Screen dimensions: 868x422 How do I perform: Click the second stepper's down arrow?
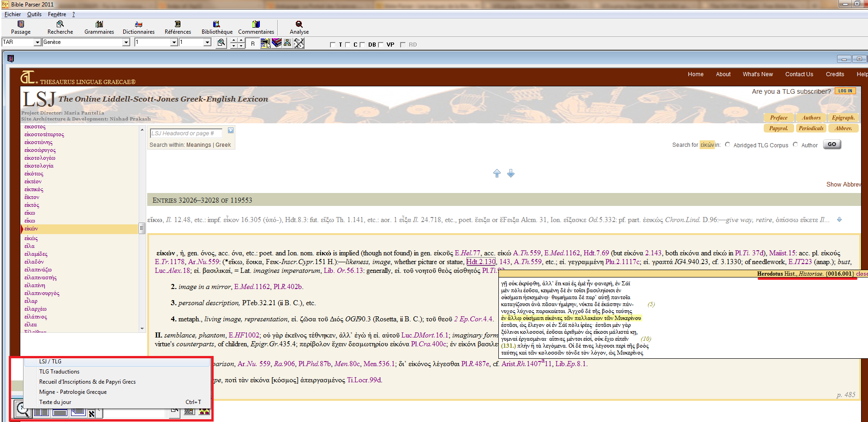click(x=241, y=46)
